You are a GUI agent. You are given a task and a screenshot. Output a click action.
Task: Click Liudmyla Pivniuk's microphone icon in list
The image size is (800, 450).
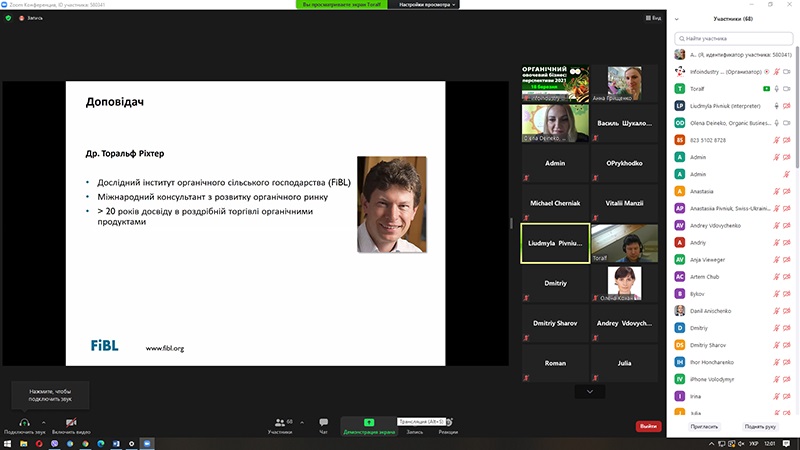(x=777, y=106)
